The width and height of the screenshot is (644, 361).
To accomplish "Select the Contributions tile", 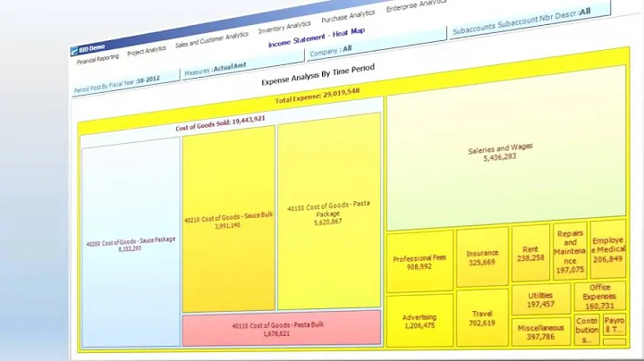I will pyautogui.click(x=587, y=330).
